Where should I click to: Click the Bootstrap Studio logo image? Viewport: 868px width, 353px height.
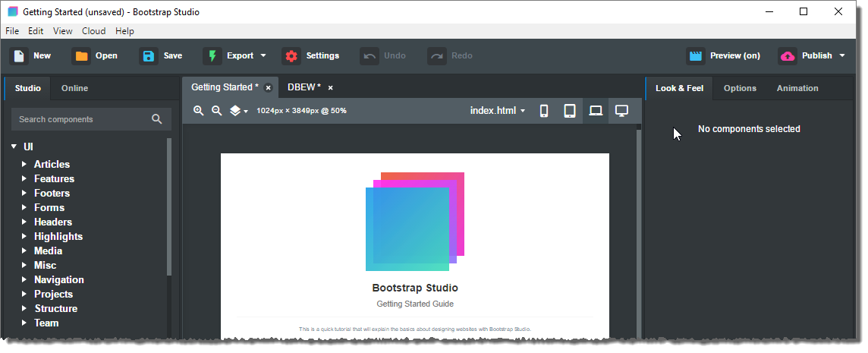click(415, 222)
